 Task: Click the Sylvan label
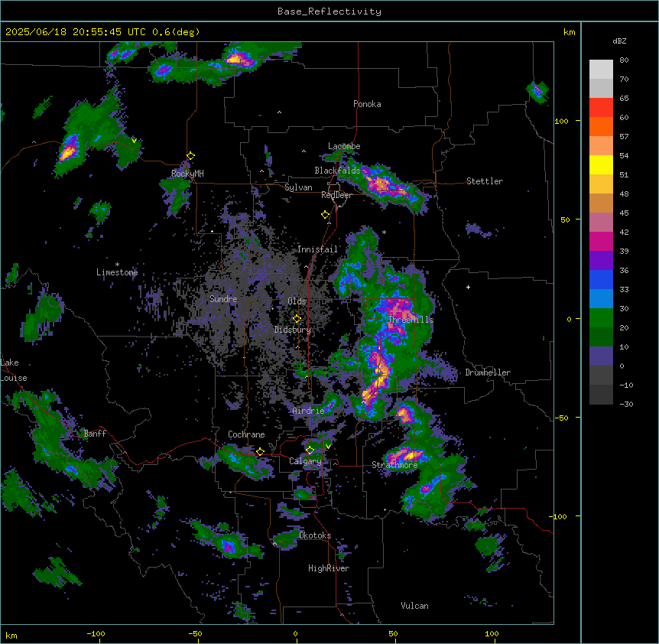point(298,187)
